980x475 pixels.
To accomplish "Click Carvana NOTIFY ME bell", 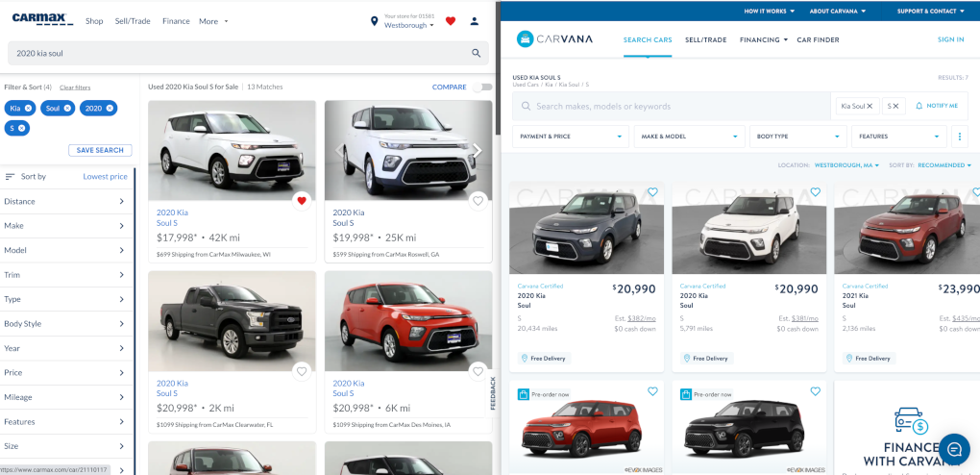I will click(x=919, y=106).
